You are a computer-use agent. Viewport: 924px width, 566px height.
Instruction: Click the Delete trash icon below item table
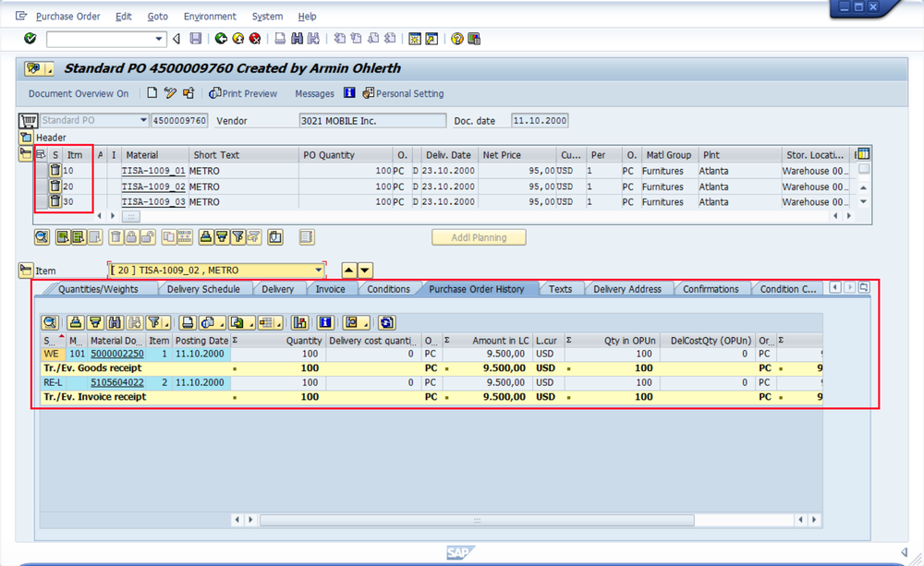tap(116, 237)
